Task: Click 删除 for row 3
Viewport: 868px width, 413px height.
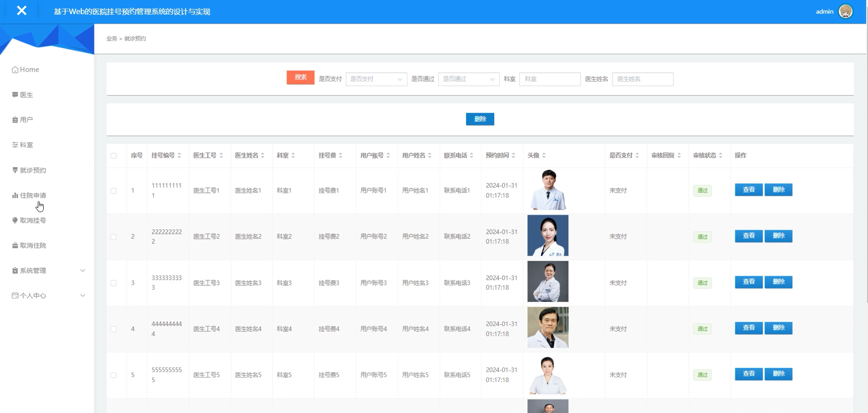Action: click(x=778, y=282)
